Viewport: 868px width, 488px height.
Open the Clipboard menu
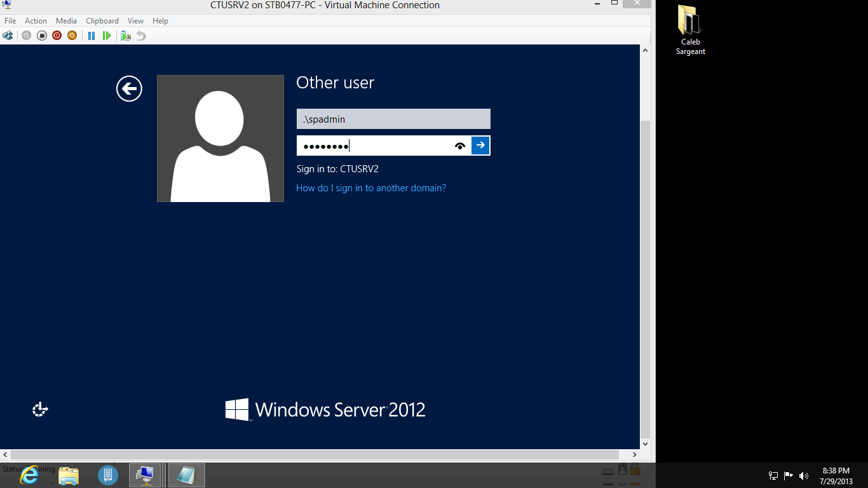[x=102, y=21]
